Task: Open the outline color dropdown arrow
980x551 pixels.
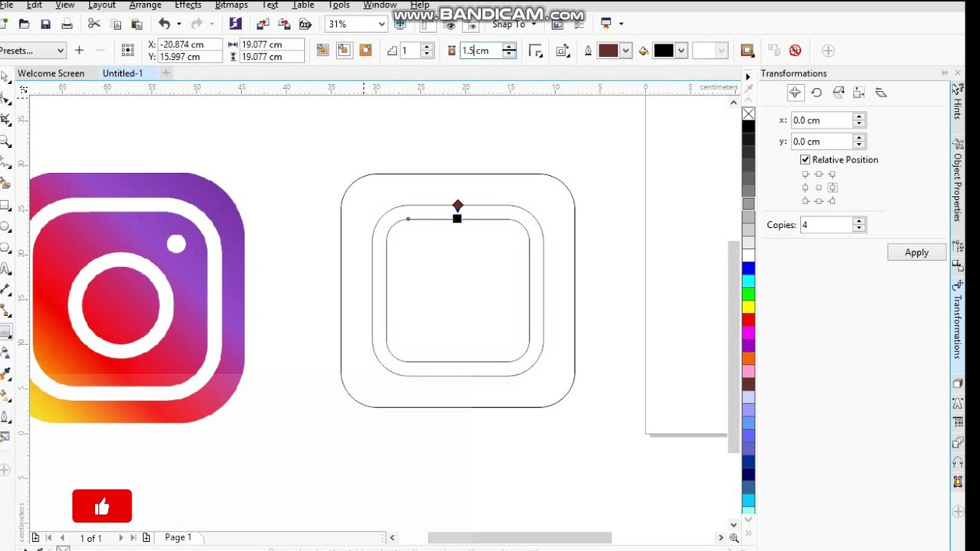Action: pyautogui.click(x=626, y=51)
